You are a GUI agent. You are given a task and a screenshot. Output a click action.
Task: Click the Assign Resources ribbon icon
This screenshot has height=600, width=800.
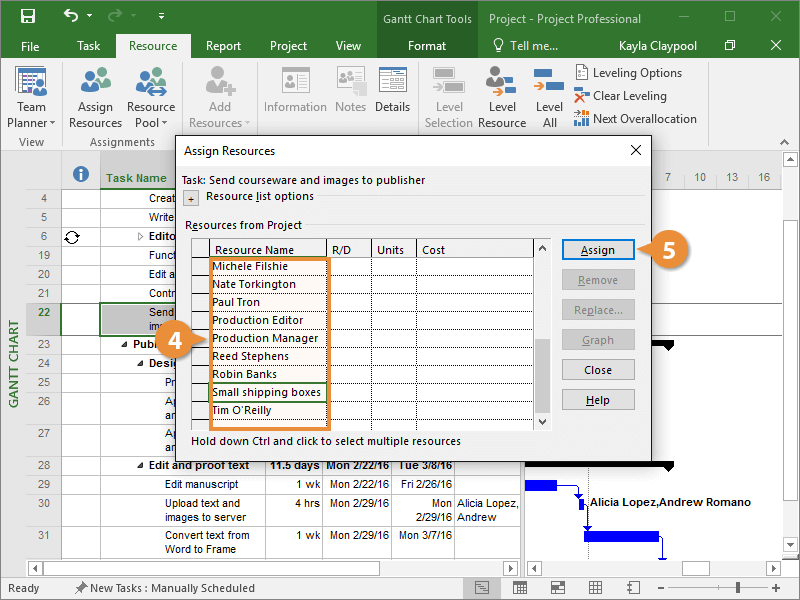(95, 98)
